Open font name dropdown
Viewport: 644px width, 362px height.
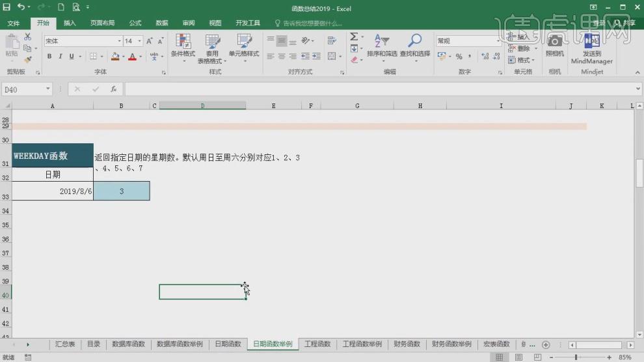119,41
